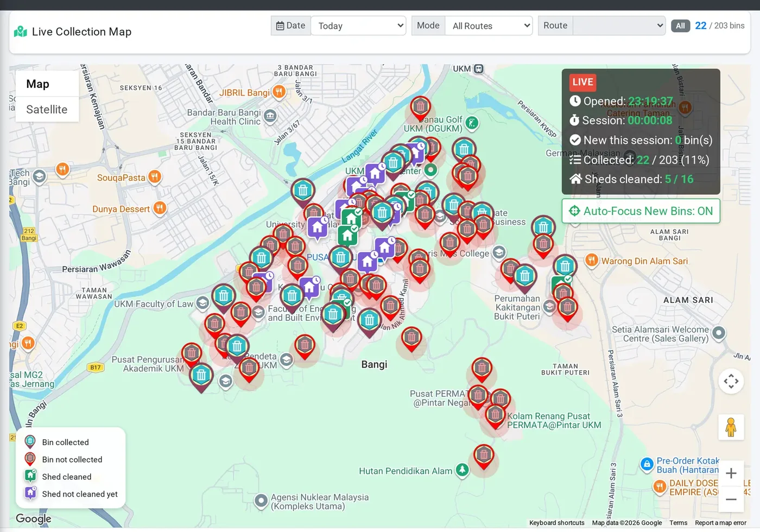Click the UKM Faculty of Law pin
Screen dimensions: 760x532
click(202, 303)
